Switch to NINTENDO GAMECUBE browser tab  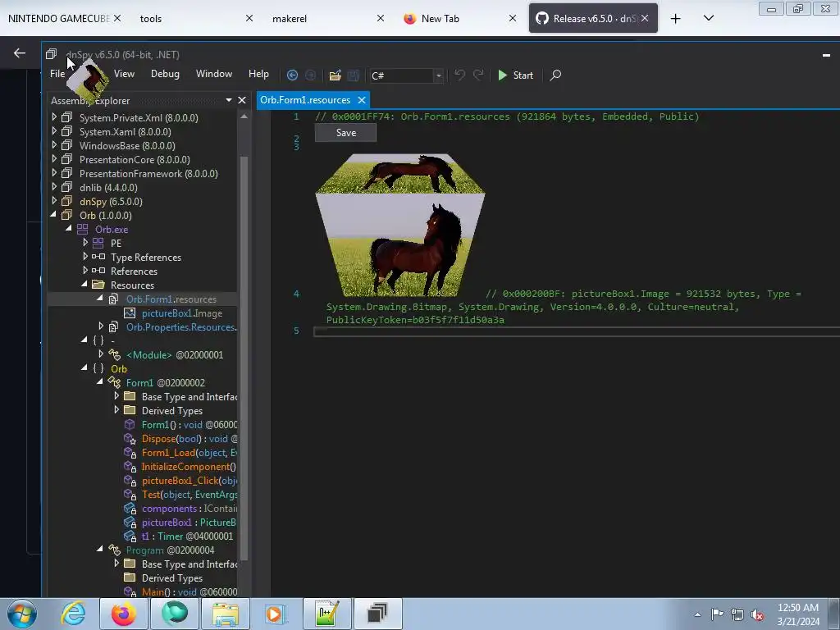point(58,19)
